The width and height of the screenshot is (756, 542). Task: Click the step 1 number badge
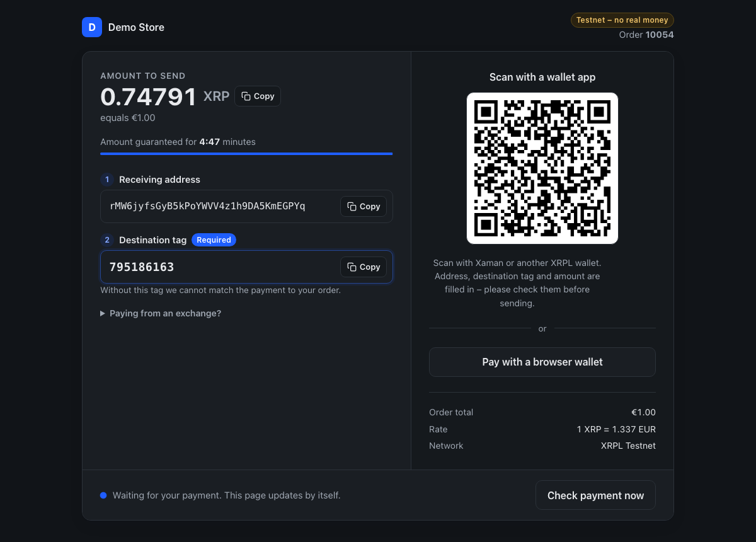107,180
